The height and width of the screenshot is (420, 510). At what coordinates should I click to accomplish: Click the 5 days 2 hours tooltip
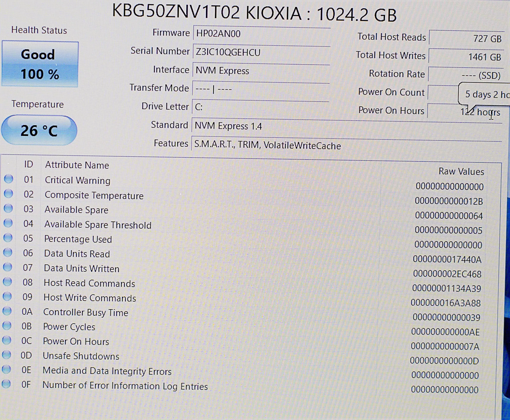coord(484,94)
